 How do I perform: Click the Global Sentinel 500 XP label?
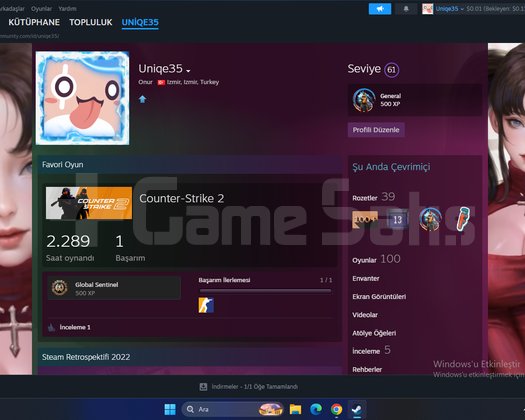point(96,288)
